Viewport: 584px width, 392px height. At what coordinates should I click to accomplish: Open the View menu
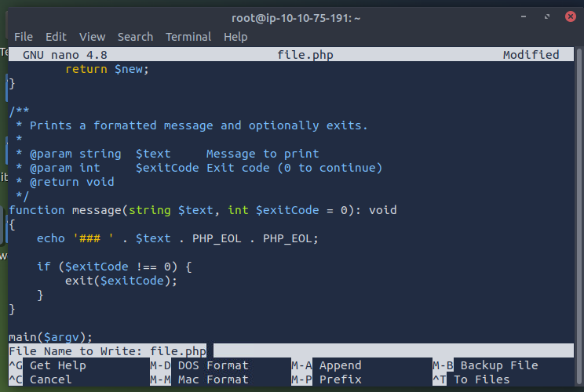click(x=92, y=37)
